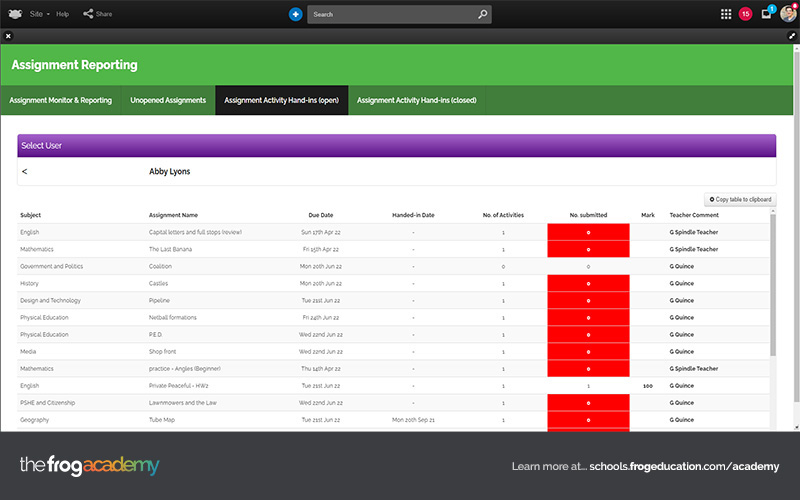Close the panel with X icon
800x500 pixels.
click(x=8, y=36)
